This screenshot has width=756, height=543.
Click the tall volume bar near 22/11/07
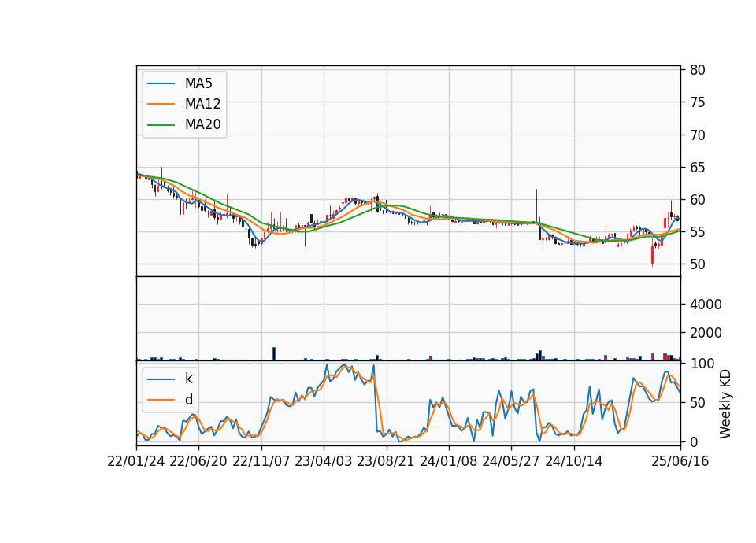tap(274, 353)
